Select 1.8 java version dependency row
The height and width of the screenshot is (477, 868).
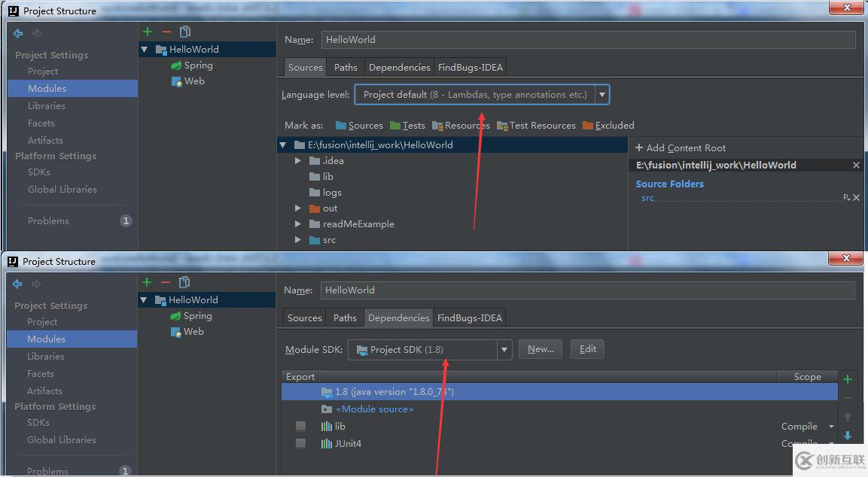(559, 392)
